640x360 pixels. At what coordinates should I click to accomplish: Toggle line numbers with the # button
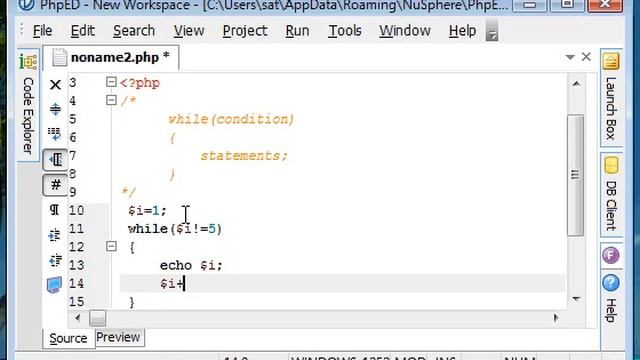pyautogui.click(x=55, y=185)
